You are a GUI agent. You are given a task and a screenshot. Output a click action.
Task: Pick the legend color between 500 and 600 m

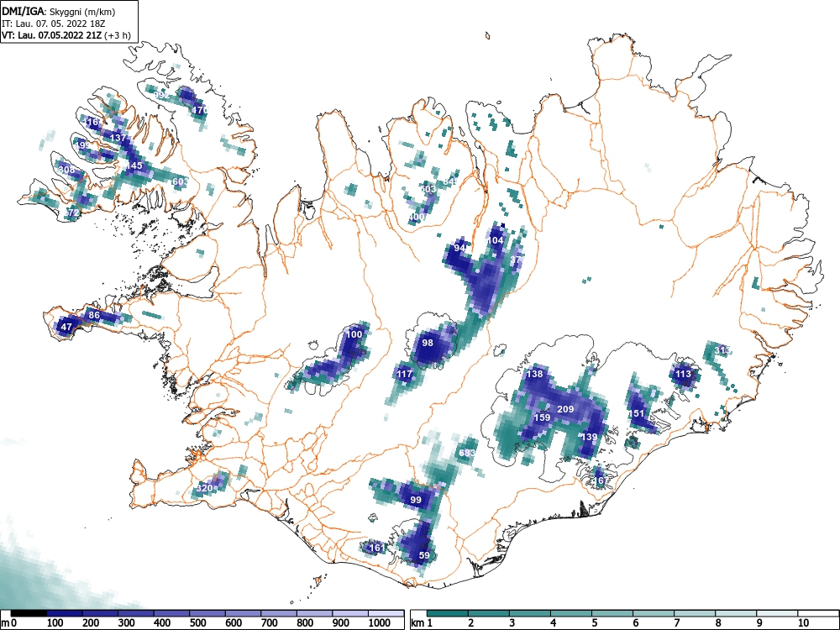[x=207, y=613]
